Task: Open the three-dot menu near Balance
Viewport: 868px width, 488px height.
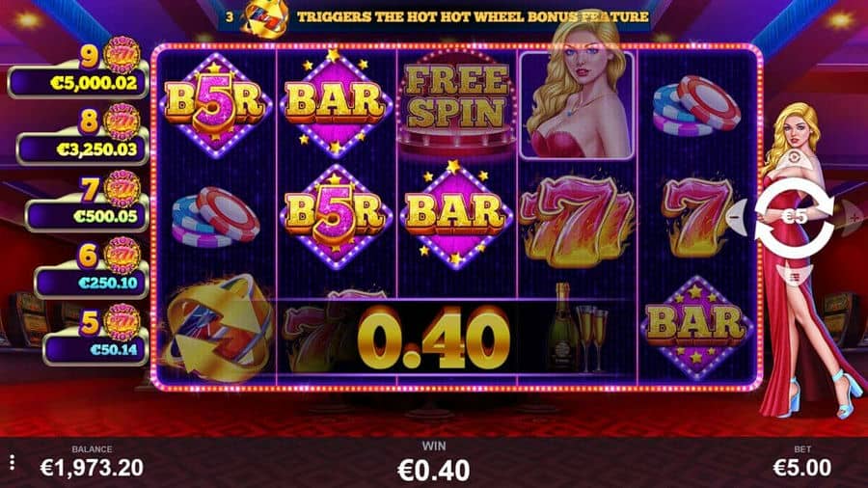Action: coord(13,463)
